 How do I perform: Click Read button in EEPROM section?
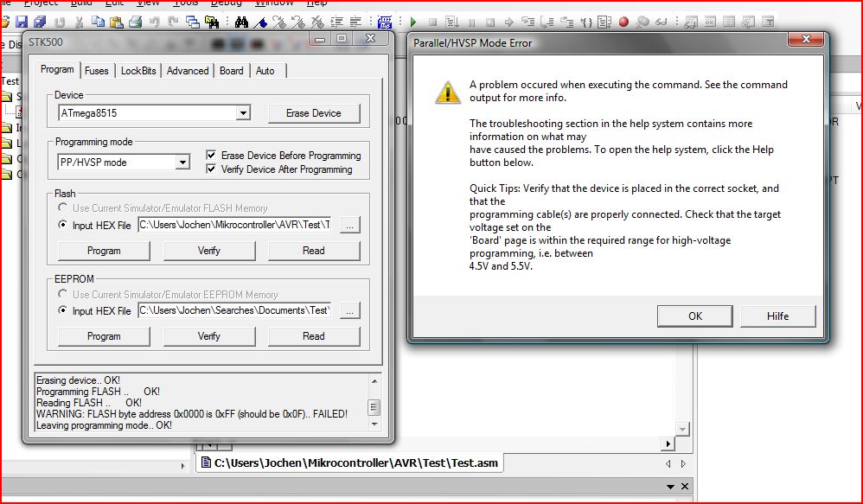314,336
